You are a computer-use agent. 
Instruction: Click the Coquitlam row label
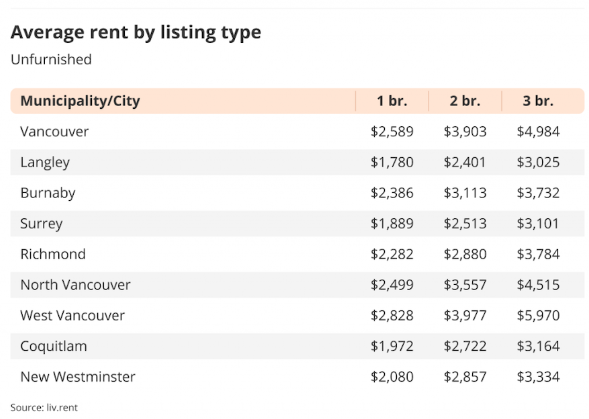click(53, 346)
